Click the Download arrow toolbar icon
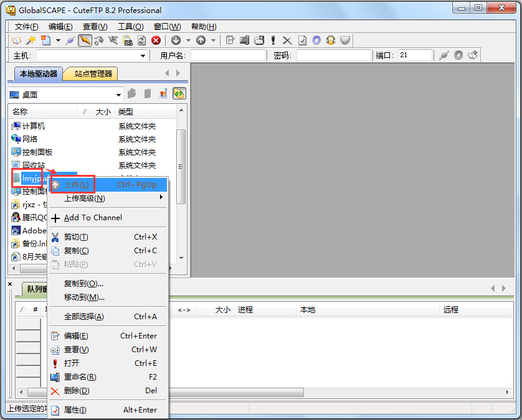This screenshot has width=522, height=420. point(176,40)
